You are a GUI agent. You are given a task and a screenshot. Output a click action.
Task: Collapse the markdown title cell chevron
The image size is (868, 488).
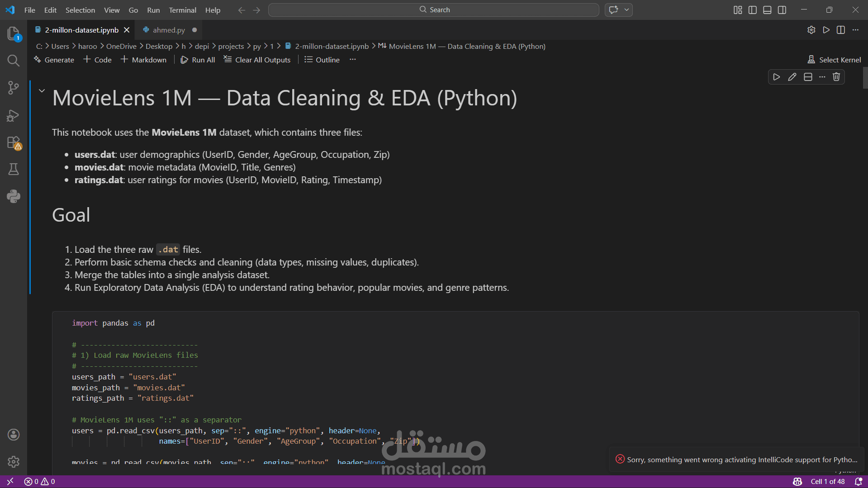[x=41, y=90]
